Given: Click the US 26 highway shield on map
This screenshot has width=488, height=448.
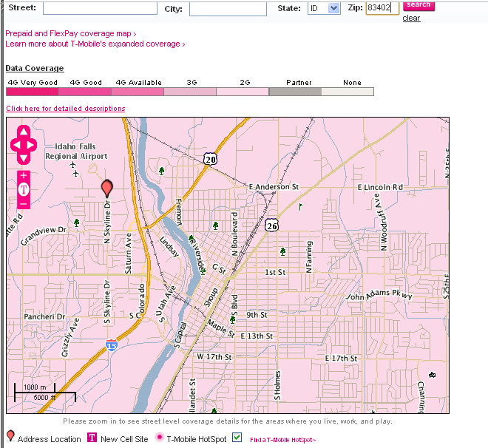Looking at the screenshot, I should 271,225.
